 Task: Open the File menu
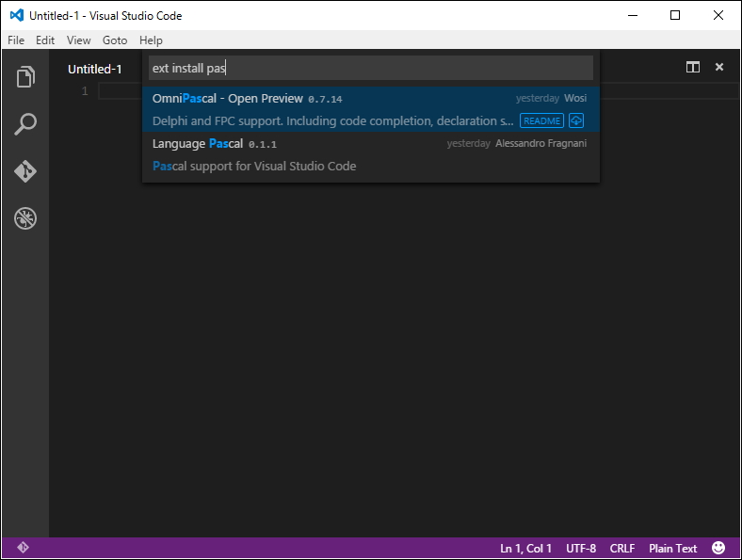coord(16,40)
